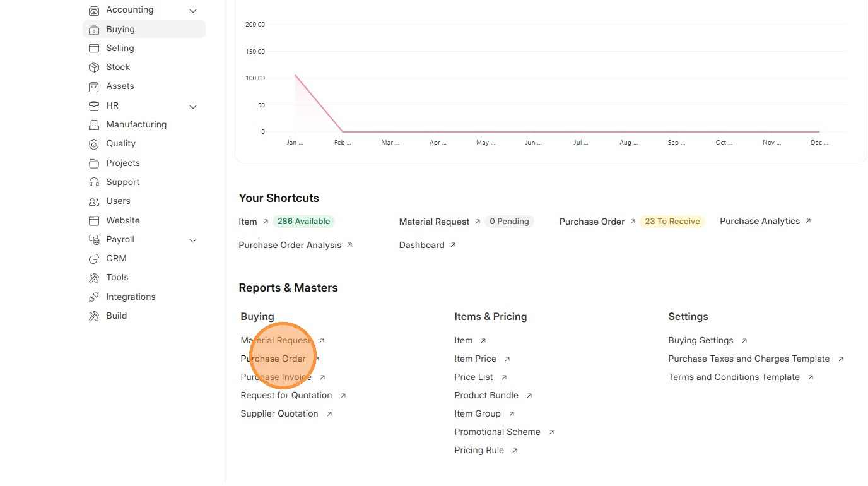Screen dimensions: 868x486
Task: Open the Pricing Rule link
Action: [x=479, y=451]
